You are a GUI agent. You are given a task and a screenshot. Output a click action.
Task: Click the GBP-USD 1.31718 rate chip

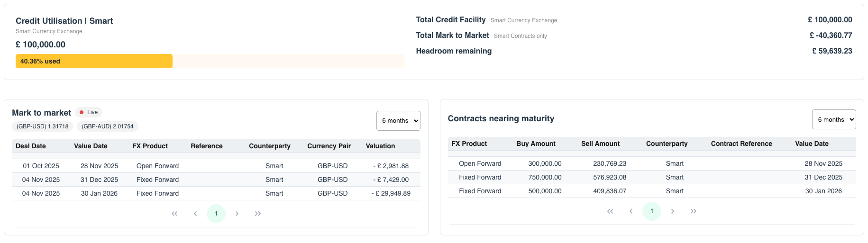coord(42,126)
